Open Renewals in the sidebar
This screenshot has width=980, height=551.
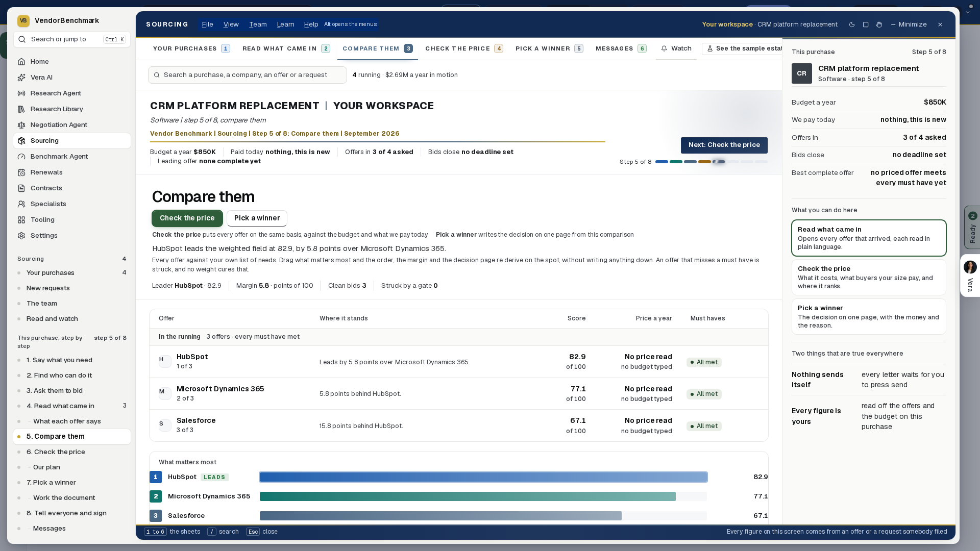(x=71, y=172)
